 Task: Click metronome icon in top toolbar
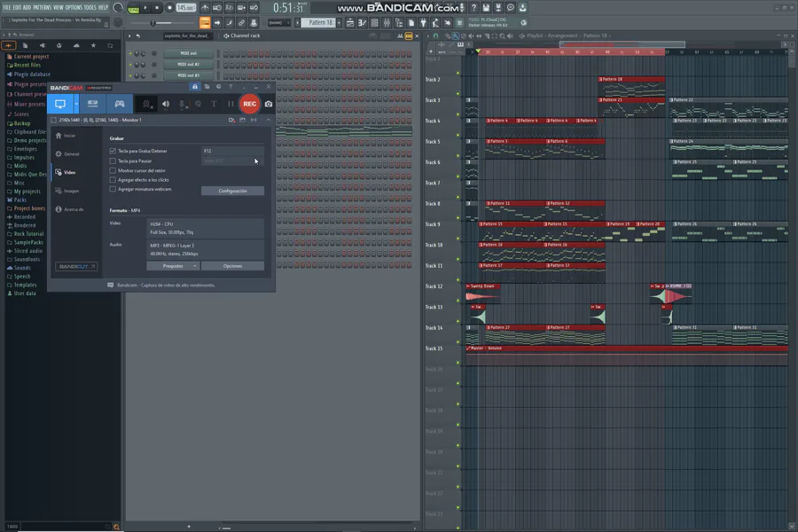(205, 8)
